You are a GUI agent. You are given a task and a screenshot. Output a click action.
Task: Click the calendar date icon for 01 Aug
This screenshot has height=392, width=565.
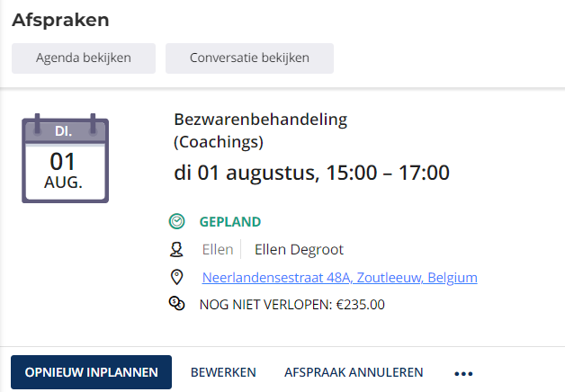click(65, 158)
